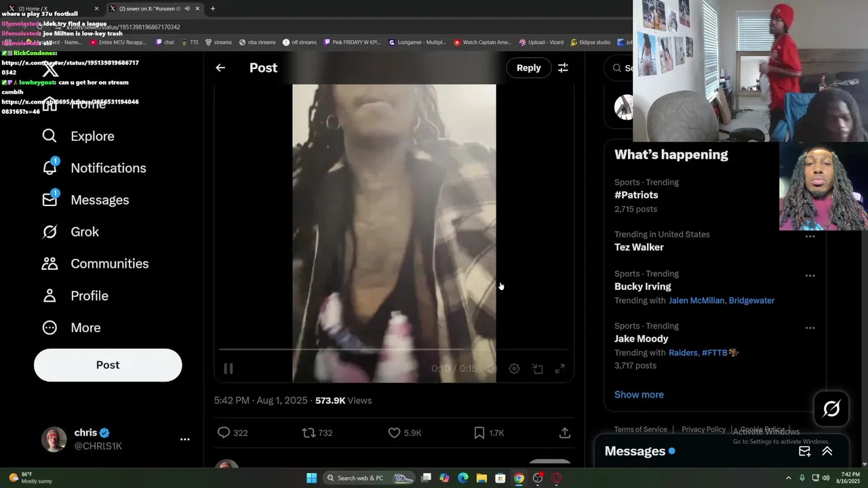Open a new browser tab
868x488 pixels.
(213, 9)
